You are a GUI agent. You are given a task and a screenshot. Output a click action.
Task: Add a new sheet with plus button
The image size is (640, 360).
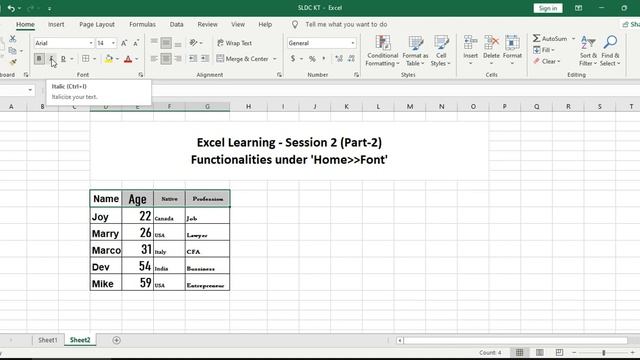pos(116,340)
